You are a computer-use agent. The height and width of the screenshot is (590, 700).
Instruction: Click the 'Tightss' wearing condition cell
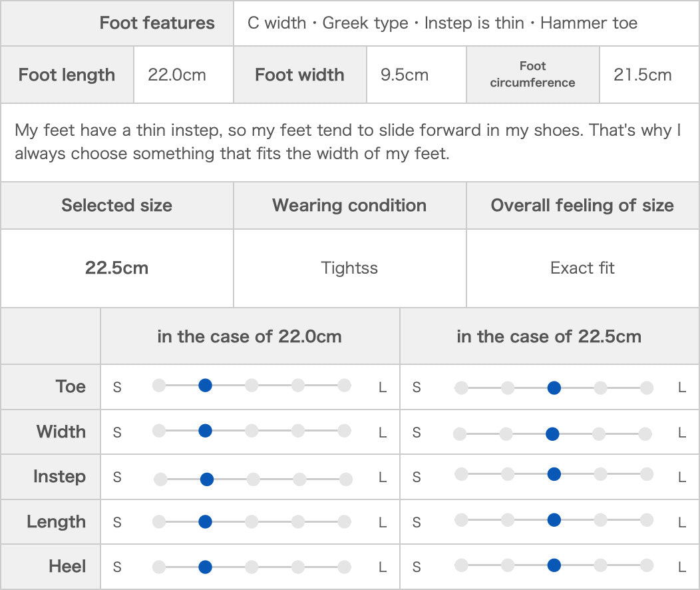coord(349,268)
